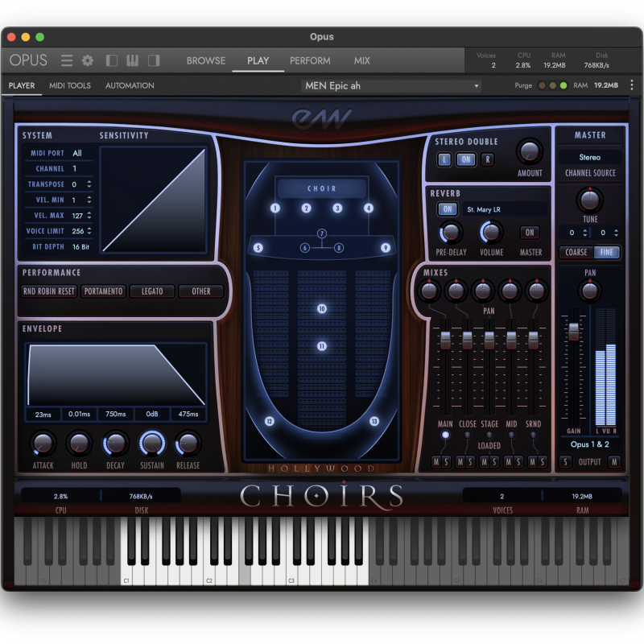Enable Stereo Double R channel

(488, 159)
